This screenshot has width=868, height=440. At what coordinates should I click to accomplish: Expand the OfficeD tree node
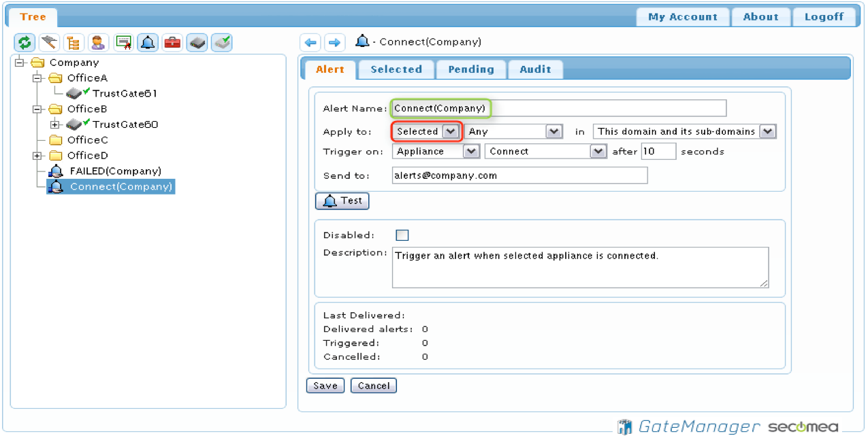pos(37,156)
